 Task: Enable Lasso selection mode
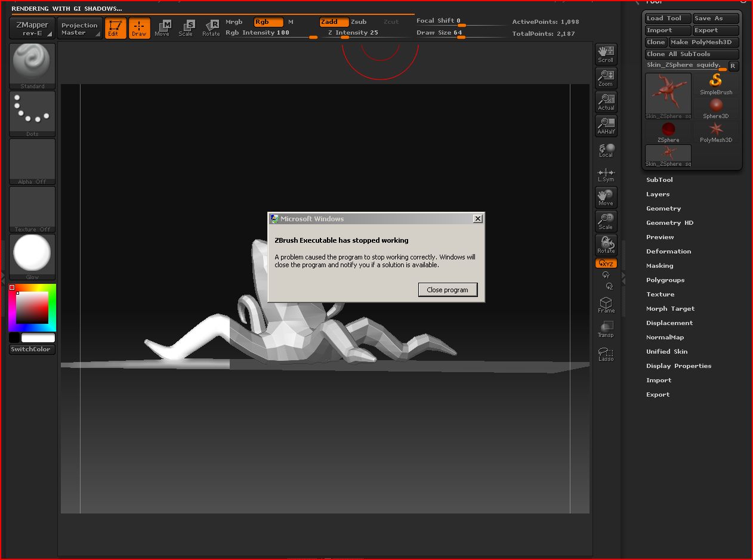[x=606, y=353]
